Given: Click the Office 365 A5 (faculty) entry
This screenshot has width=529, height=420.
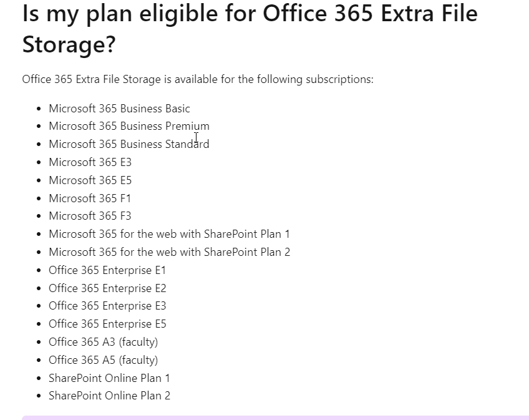Looking at the screenshot, I should 103,360.
